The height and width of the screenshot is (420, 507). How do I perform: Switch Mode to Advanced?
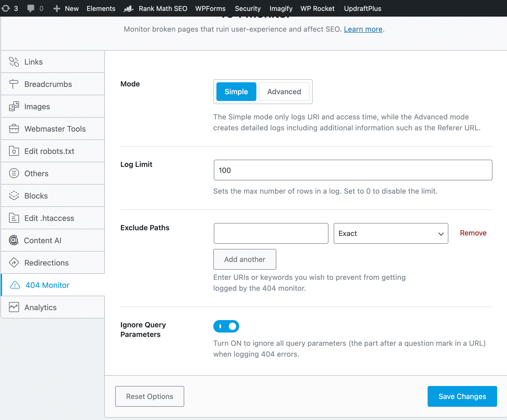click(x=284, y=92)
